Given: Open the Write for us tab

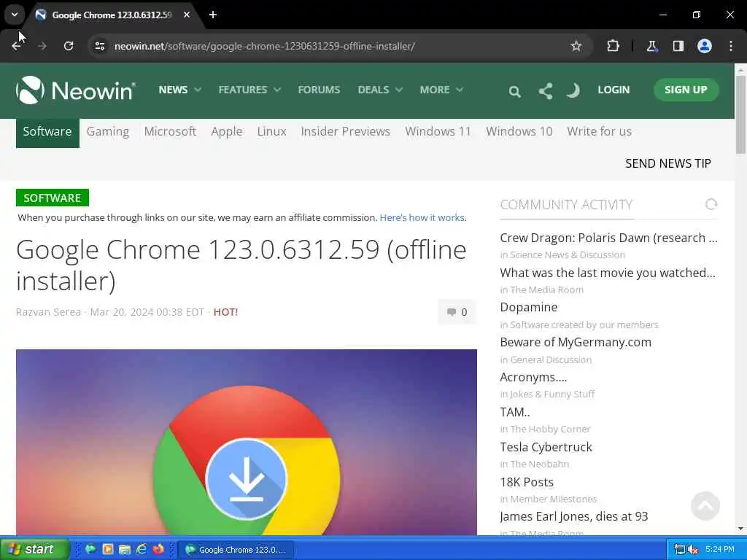Looking at the screenshot, I should click(600, 131).
